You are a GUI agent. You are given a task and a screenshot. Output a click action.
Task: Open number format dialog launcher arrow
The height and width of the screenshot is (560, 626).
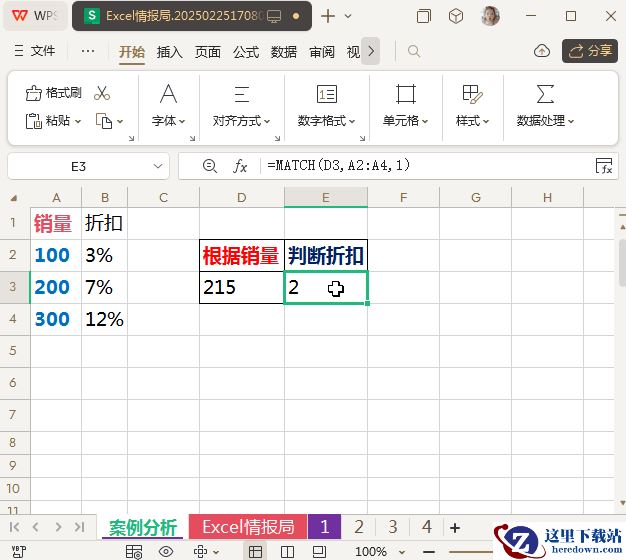click(363, 138)
